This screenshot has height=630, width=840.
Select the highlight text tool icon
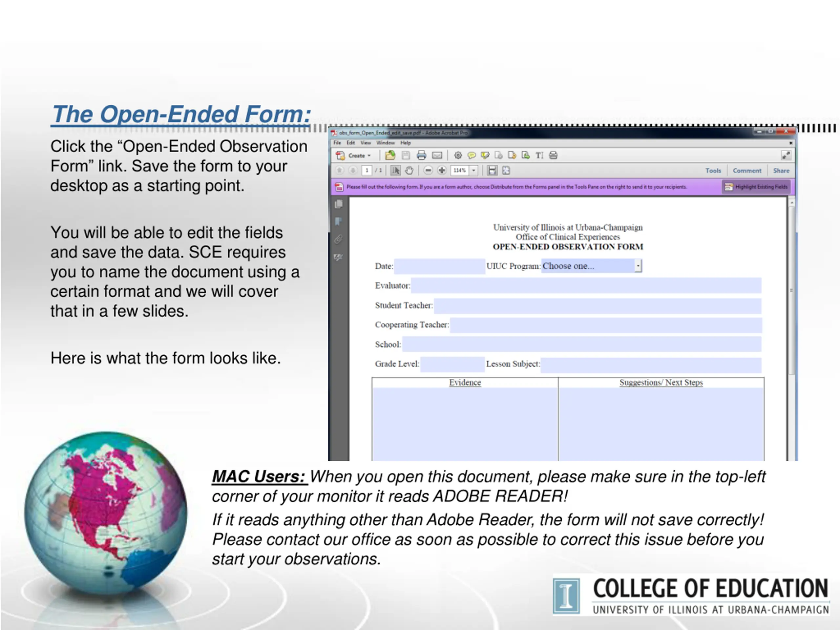[485, 155]
